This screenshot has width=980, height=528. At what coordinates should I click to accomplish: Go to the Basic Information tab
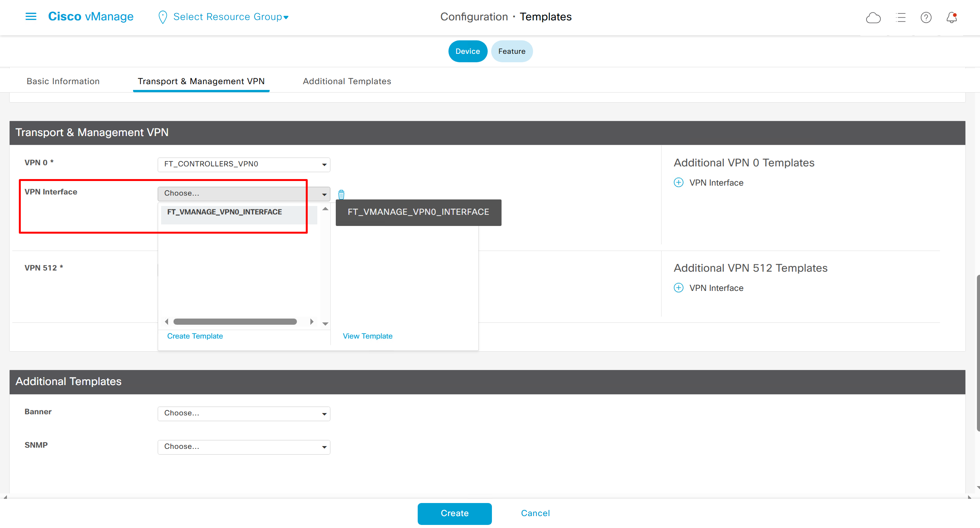pos(63,81)
